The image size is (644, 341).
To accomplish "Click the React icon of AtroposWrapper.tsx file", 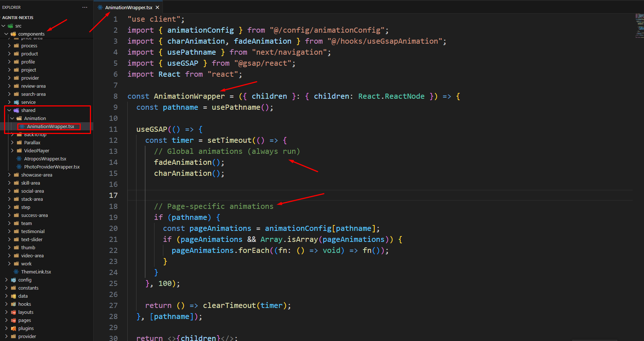I will tap(19, 159).
